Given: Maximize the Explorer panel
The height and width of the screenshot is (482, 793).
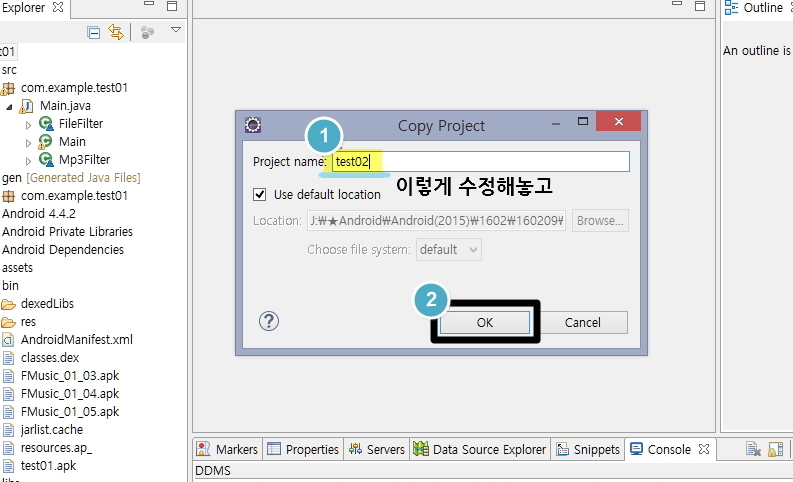Looking at the screenshot, I should tap(172, 6).
